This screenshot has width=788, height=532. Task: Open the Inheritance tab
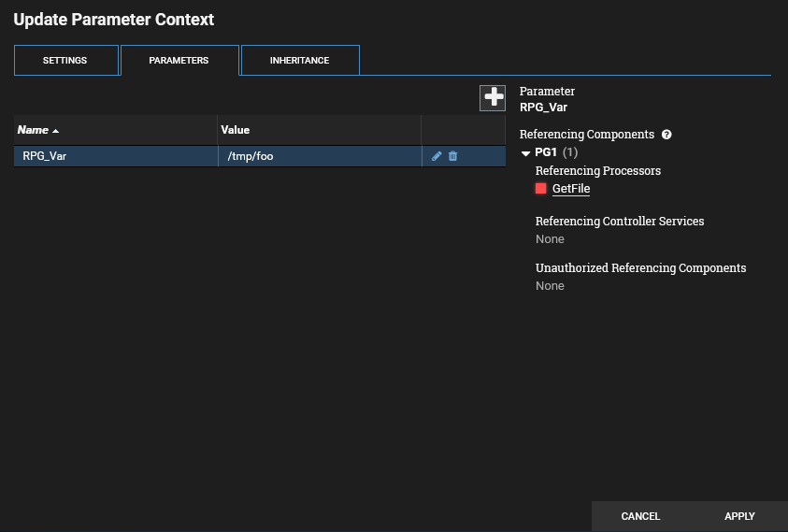coord(299,61)
